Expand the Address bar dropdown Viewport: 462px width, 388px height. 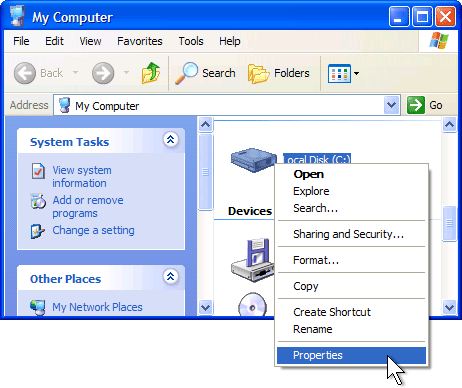point(391,105)
